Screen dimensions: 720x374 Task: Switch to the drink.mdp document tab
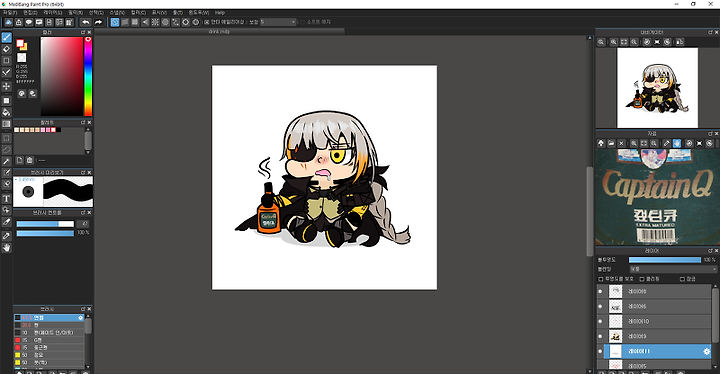pos(219,32)
